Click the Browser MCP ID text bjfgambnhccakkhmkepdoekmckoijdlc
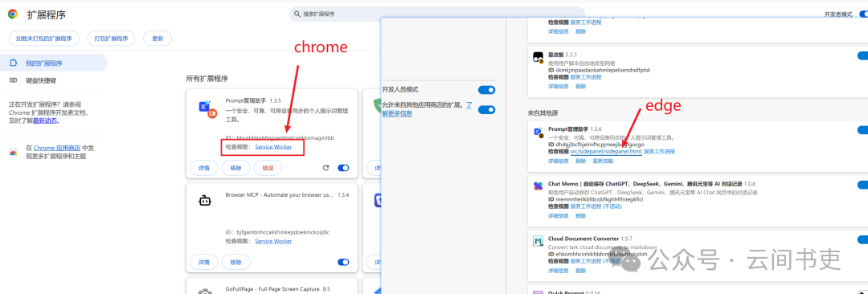Image resolution: width=868 pixels, height=294 pixels. point(283,232)
